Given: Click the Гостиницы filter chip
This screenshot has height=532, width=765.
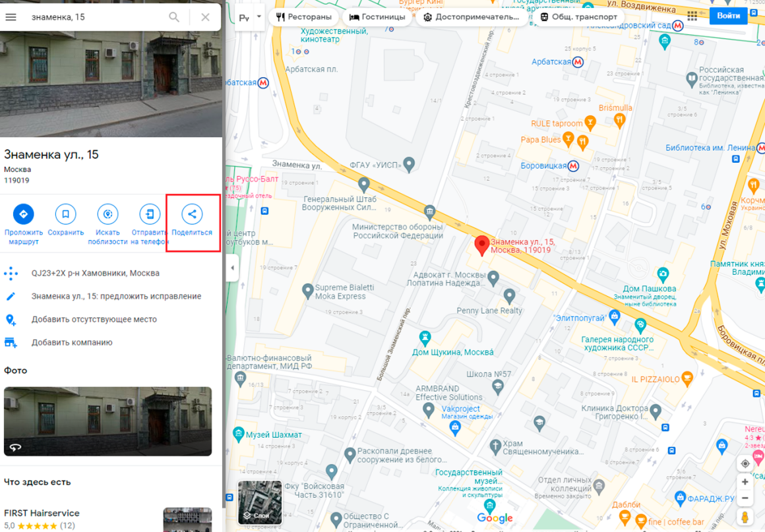Looking at the screenshot, I should click(377, 17).
